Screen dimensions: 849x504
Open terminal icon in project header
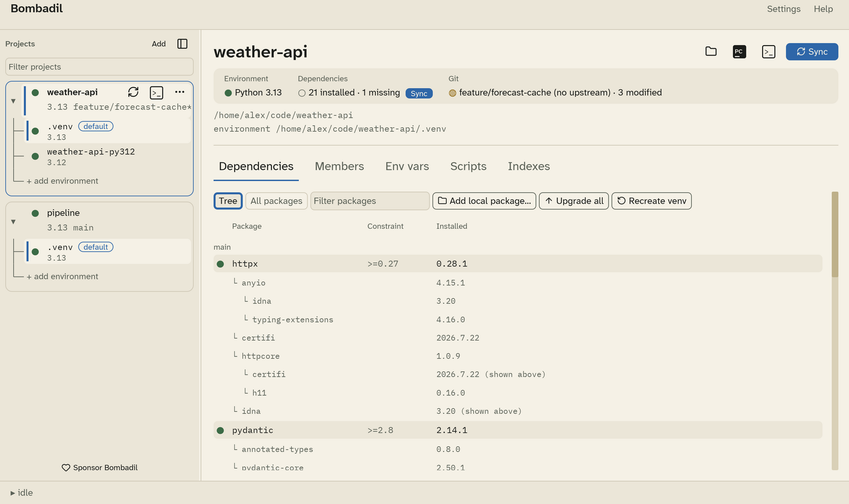click(x=768, y=51)
